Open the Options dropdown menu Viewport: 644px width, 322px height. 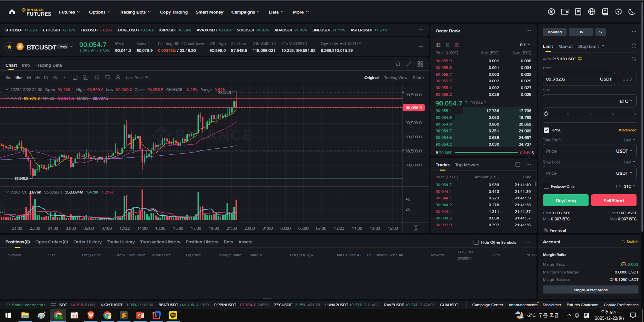[100, 12]
